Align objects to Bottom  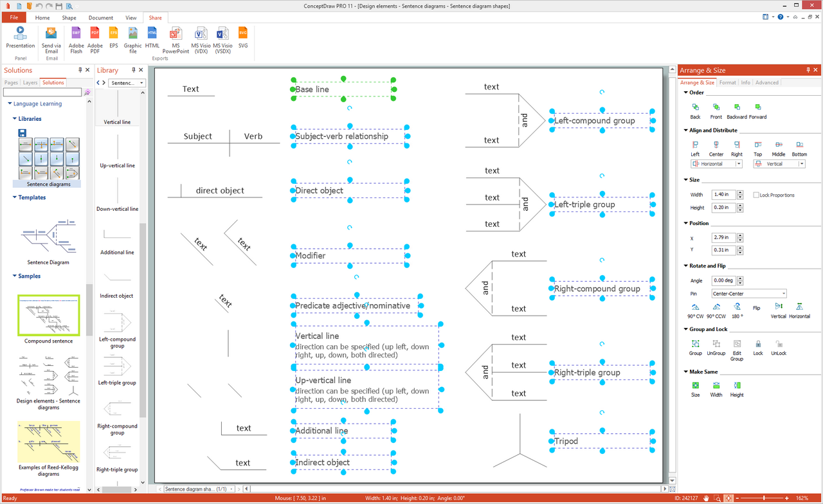pyautogui.click(x=799, y=148)
